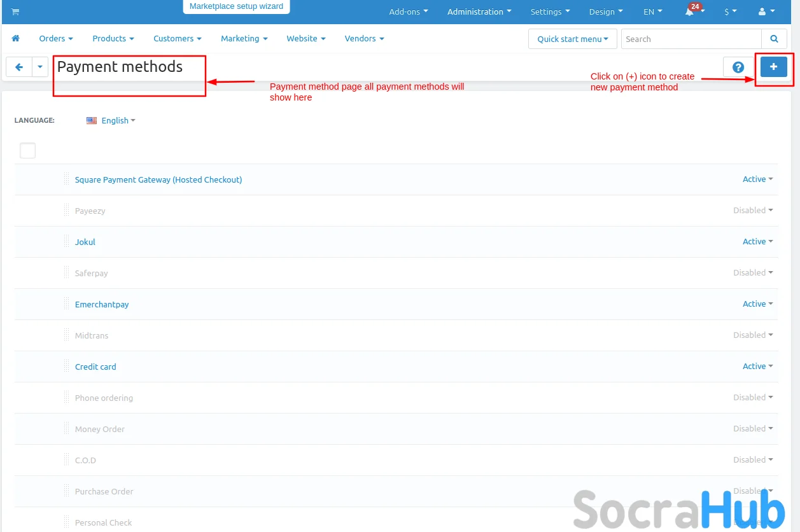
Task: Open the Vendors menu
Action: [364, 39]
